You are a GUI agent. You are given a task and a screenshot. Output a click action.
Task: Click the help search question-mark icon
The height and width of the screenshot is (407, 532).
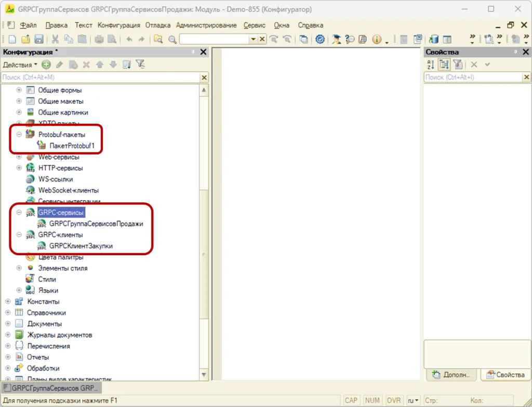tap(350, 40)
